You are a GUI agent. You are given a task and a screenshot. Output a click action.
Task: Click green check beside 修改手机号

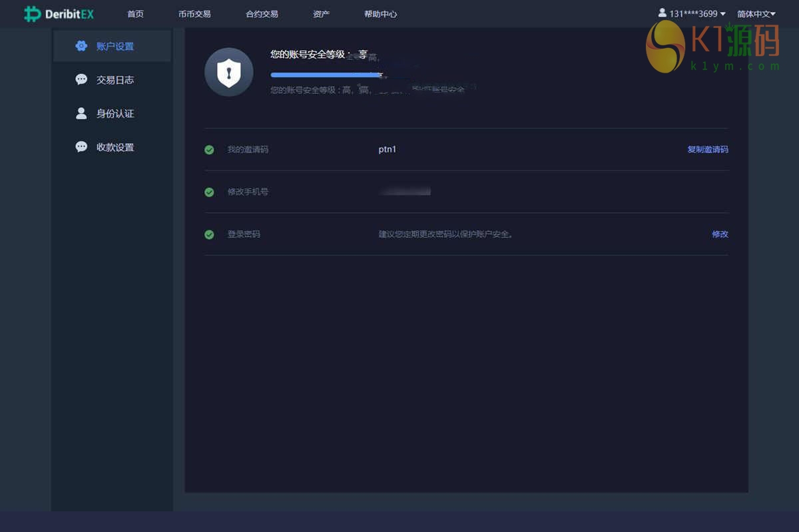tap(209, 192)
